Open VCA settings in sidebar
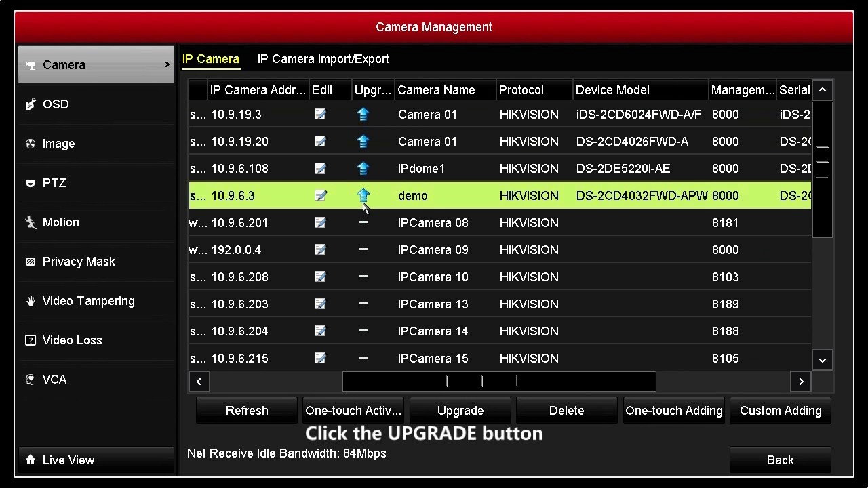This screenshot has width=868, height=488. pos(96,380)
